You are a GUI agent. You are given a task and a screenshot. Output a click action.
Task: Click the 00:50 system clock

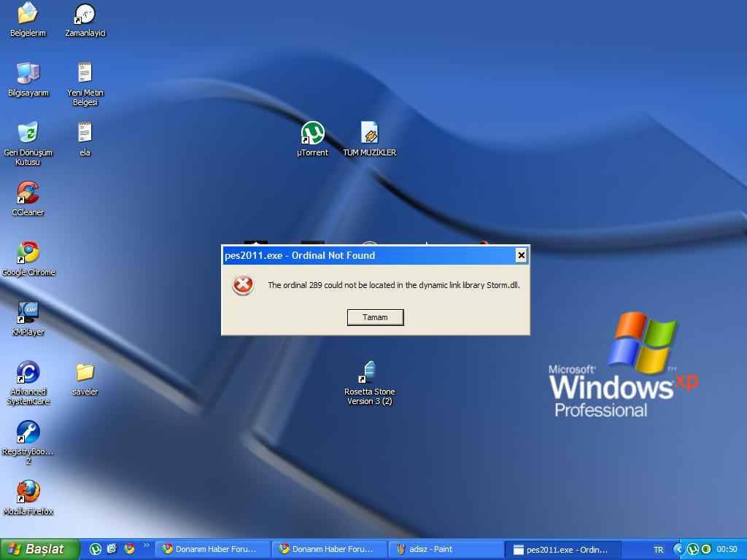[727, 550]
